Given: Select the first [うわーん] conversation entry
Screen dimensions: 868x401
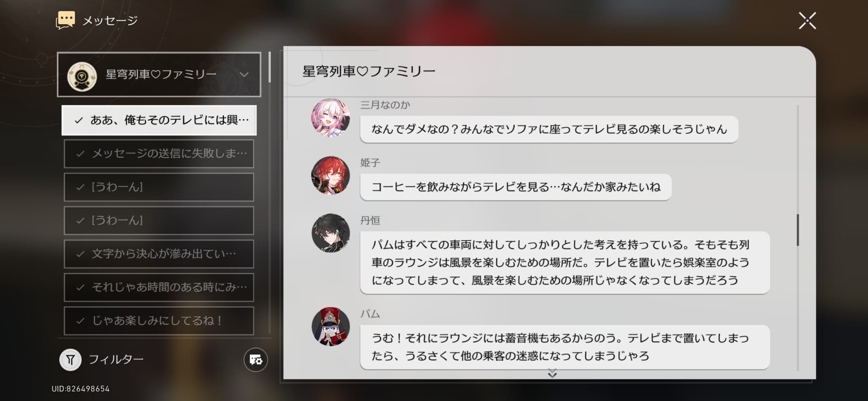Looking at the screenshot, I should [x=159, y=187].
